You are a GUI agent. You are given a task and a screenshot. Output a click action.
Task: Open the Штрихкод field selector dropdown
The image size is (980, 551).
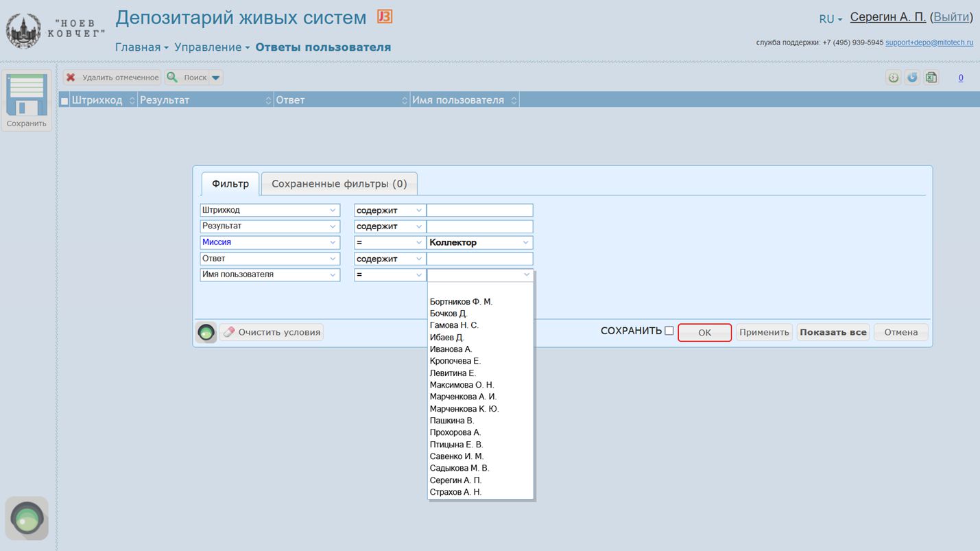coord(270,210)
